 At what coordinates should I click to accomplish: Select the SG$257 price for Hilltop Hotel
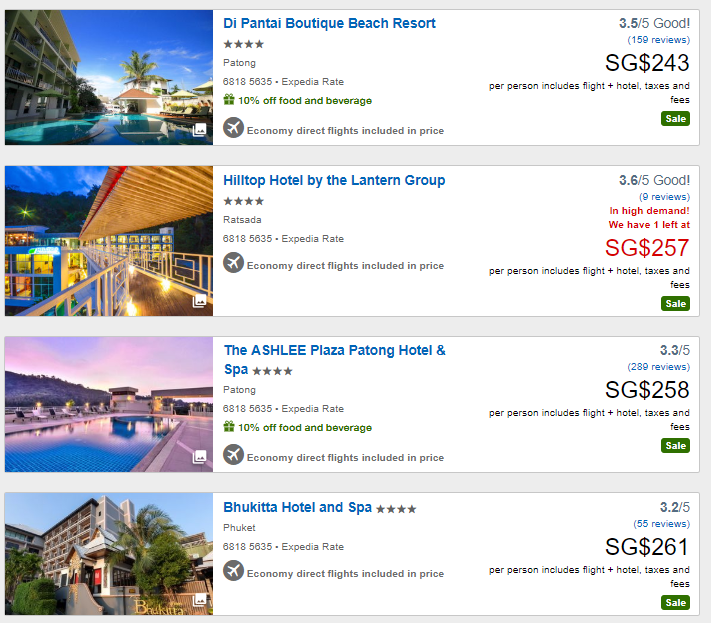(647, 247)
